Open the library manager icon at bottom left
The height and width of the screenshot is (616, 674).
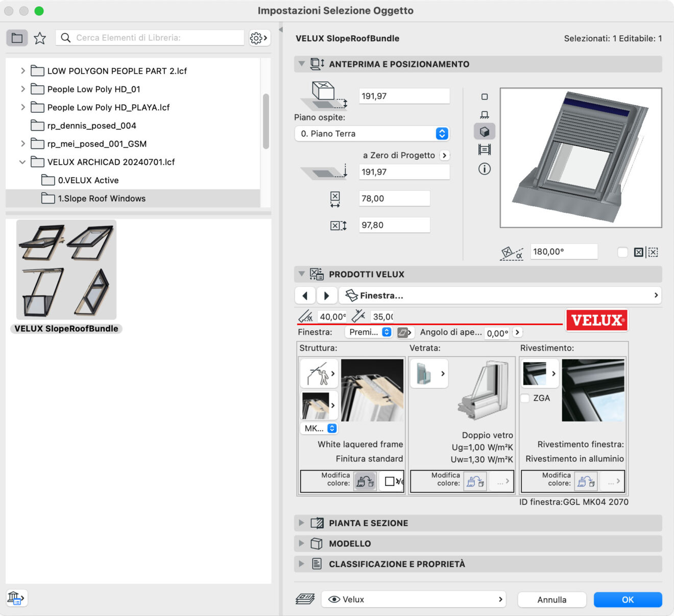16,598
